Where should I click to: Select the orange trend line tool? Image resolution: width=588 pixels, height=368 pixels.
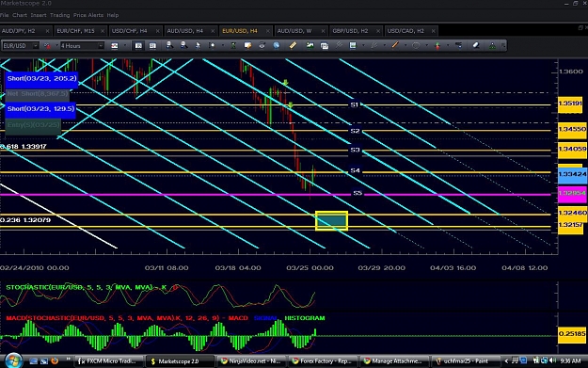click(395, 45)
